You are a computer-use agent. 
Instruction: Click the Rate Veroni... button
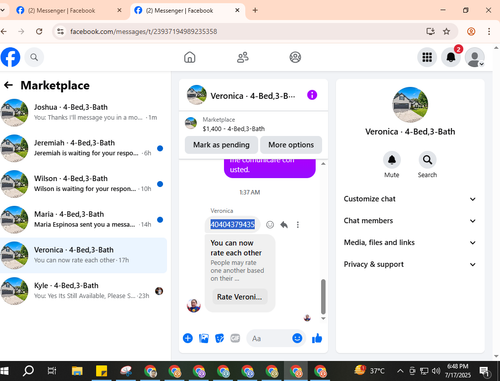point(240,297)
